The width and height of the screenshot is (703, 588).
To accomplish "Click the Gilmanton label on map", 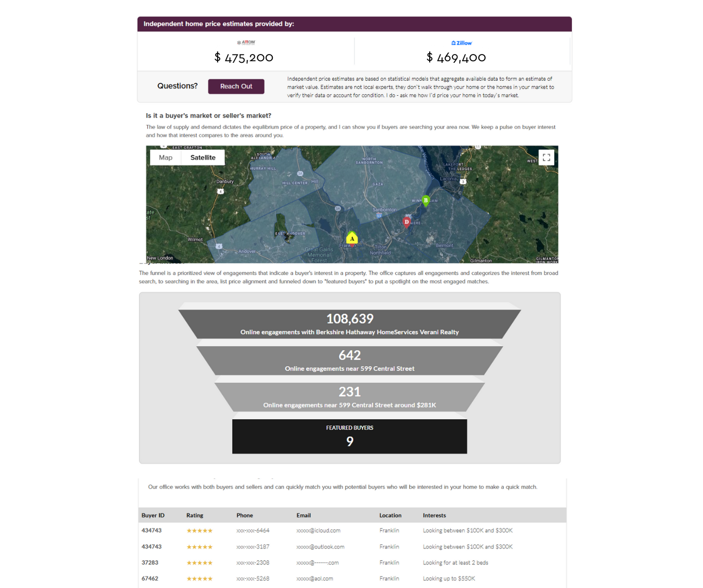I will pos(481,261).
